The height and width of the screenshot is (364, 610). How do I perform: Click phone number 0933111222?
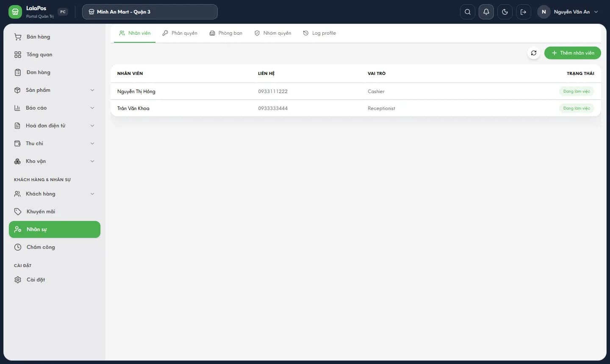tap(273, 91)
